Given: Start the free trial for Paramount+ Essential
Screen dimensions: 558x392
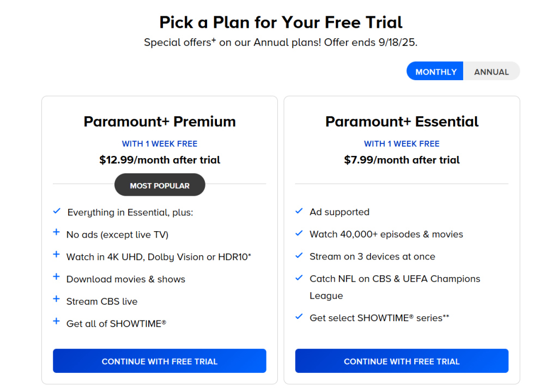Looking at the screenshot, I should point(402,361).
